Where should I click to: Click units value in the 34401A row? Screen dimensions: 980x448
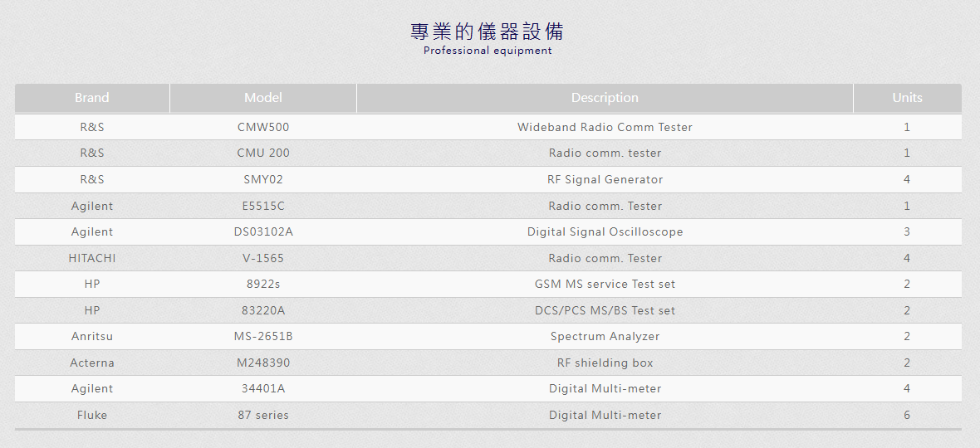(907, 389)
